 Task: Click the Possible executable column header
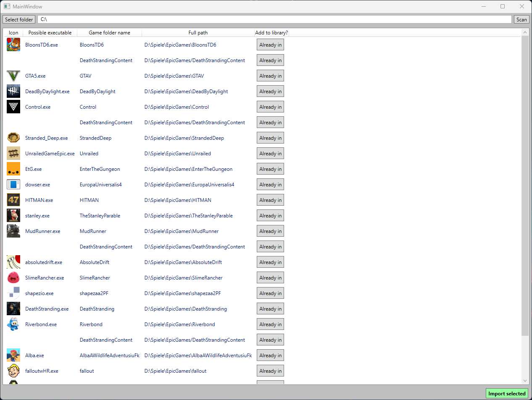50,32
